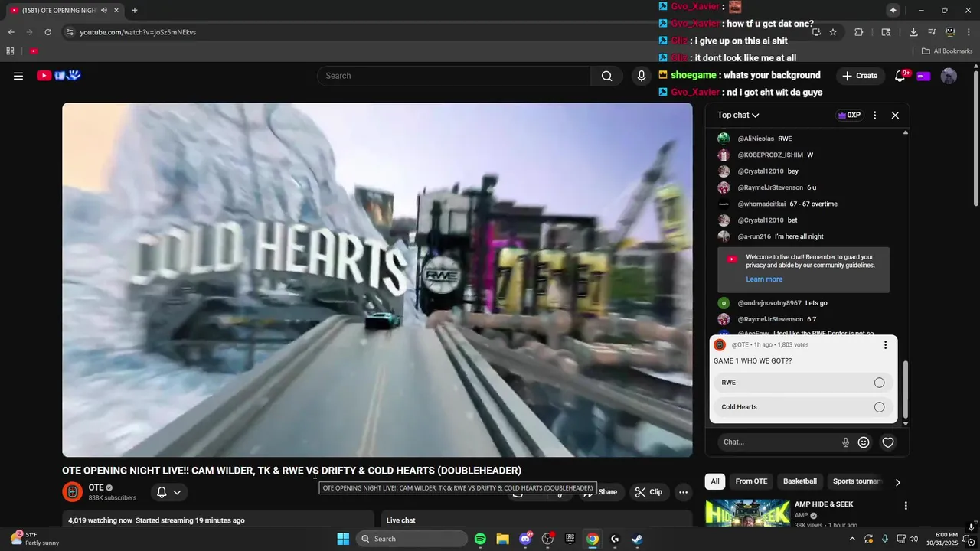Select the All filter chip
This screenshot has height=551, width=980.
click(x=715, y=481)
